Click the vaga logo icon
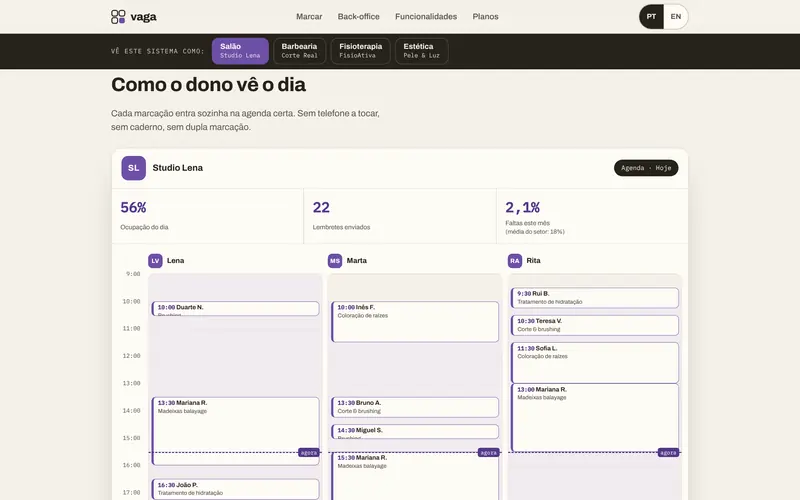The image size is (800, 500). [118, 17]
